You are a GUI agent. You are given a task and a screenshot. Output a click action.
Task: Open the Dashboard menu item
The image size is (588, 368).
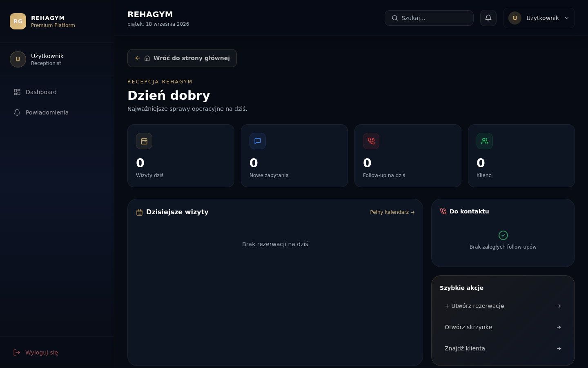57,92
